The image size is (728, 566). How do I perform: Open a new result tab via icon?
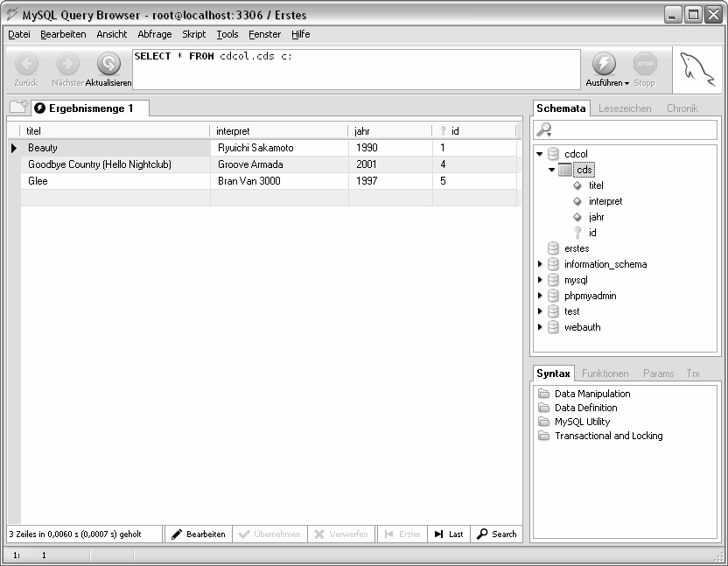click(18, 108)
